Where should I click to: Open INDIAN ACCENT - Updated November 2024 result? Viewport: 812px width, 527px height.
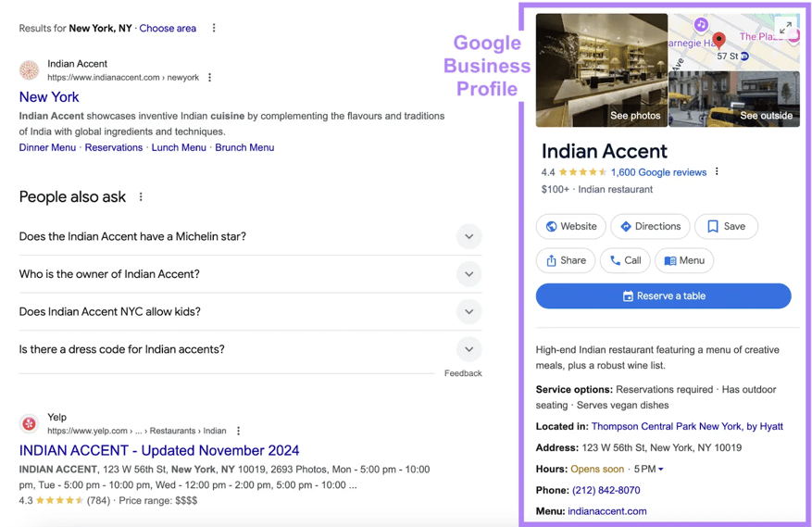pos(159,450)
